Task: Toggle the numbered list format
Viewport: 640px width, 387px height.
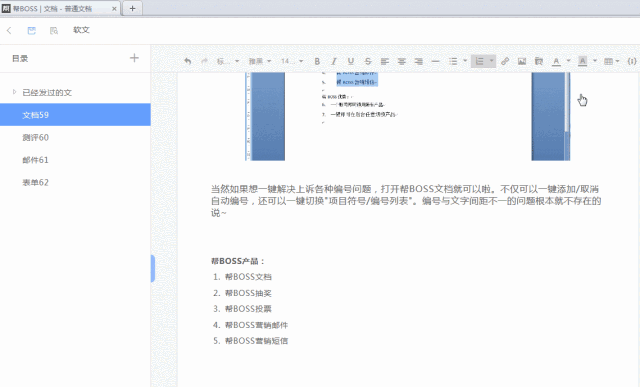Action: coord(480,61)
